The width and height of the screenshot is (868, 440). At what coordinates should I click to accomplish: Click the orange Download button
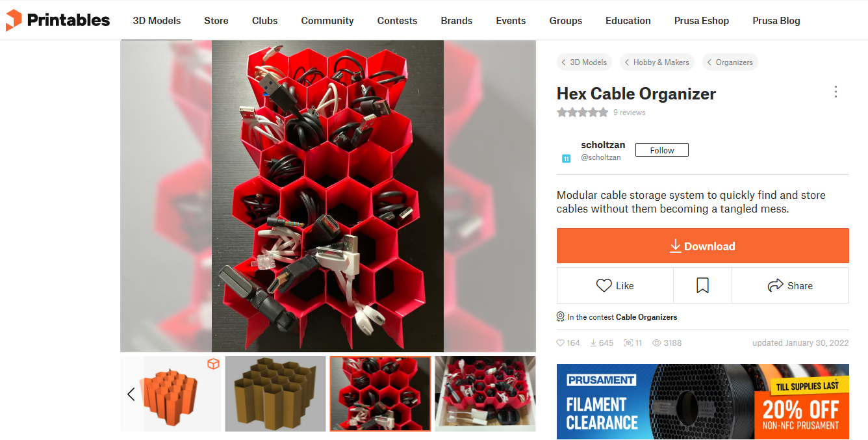pos(703,246)
